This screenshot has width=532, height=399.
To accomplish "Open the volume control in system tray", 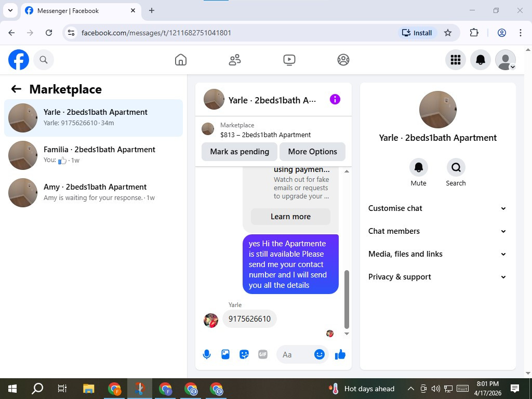I will tap(436, 389).
